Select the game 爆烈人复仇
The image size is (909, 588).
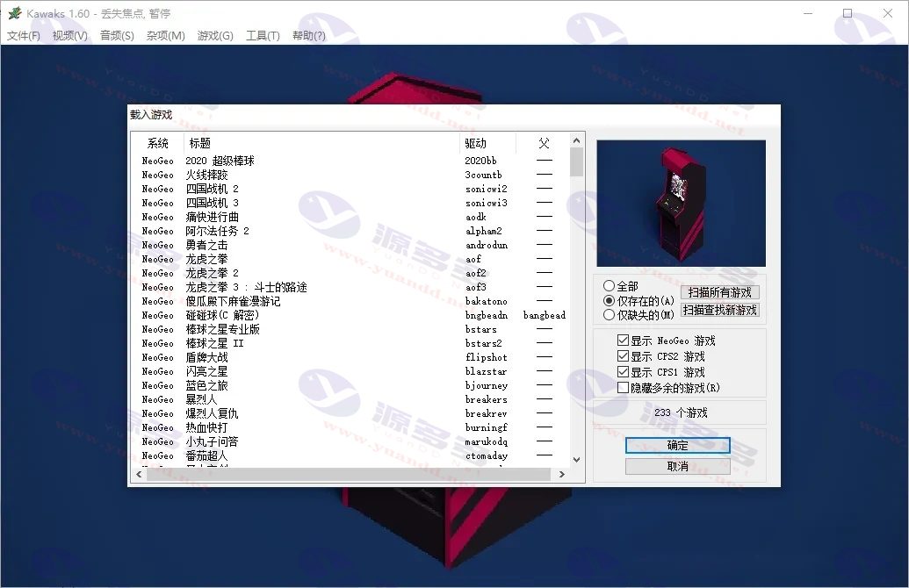pos(212,413)
